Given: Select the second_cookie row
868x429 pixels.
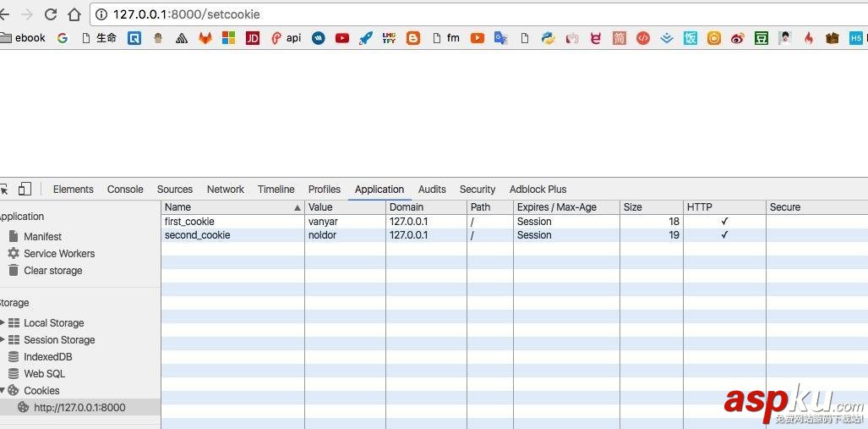Looking at the screenshot, I should click(515, 235).
